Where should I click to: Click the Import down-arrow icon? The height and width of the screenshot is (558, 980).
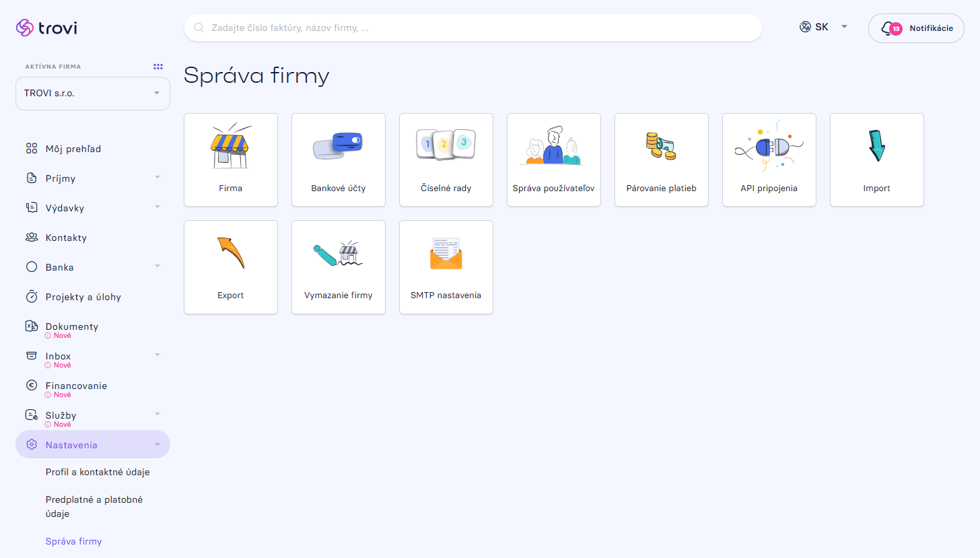click(876, 145)
